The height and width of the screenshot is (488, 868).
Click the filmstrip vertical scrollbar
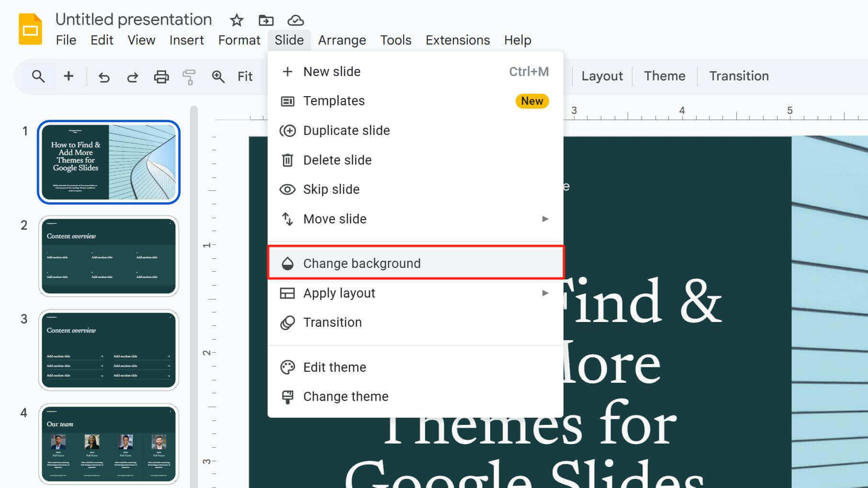point(193,297)
